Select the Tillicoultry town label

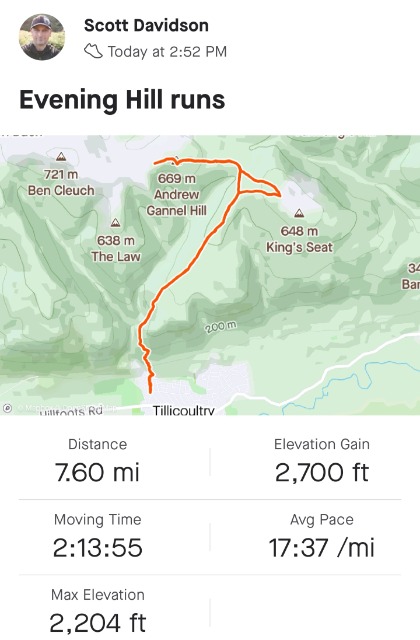(x=183, y=410)
